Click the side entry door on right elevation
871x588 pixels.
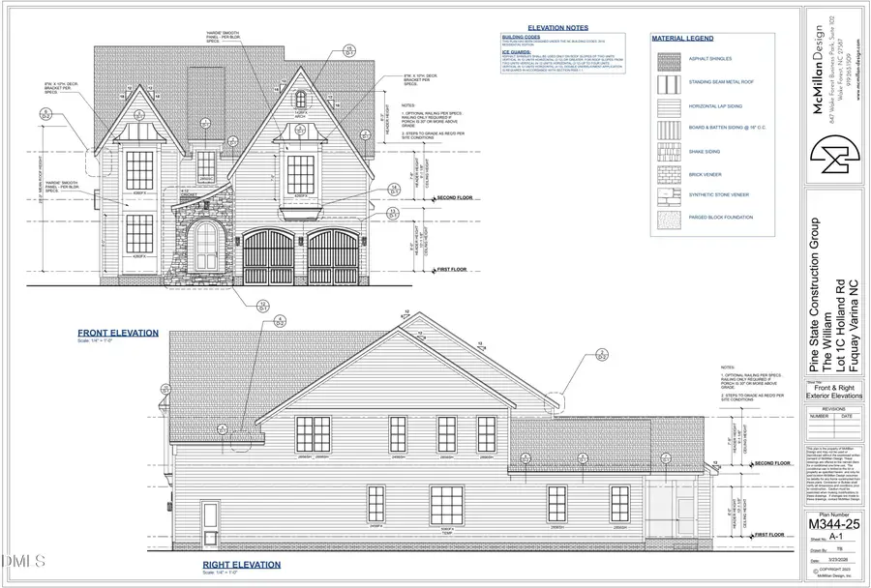click(210, 523)
